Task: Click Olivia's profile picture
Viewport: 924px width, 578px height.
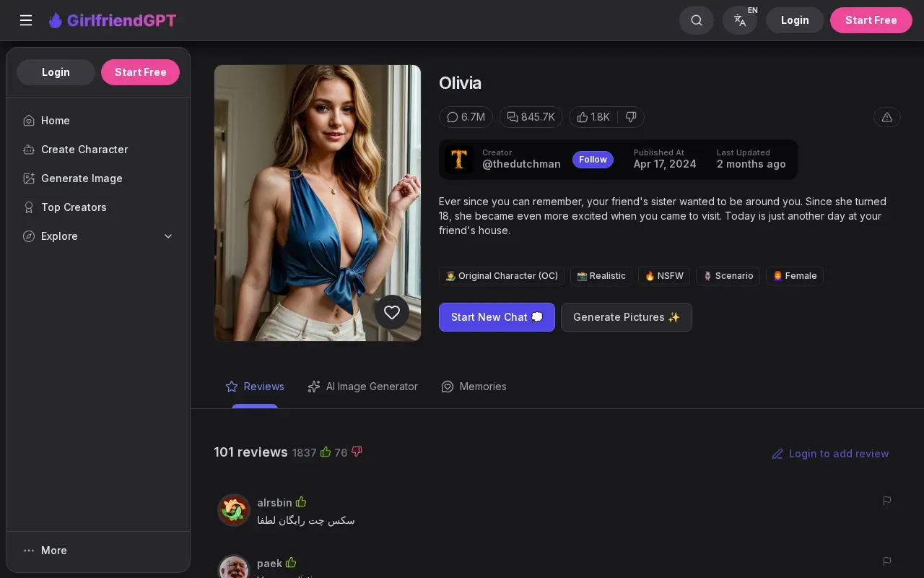Action: tap(318, 203)
